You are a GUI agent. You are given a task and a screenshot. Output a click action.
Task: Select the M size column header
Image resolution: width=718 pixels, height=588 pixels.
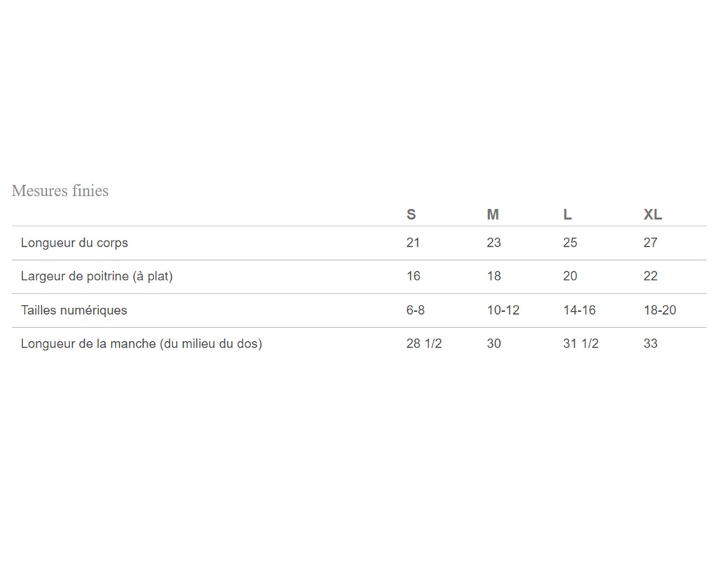[x=493, y=214]
